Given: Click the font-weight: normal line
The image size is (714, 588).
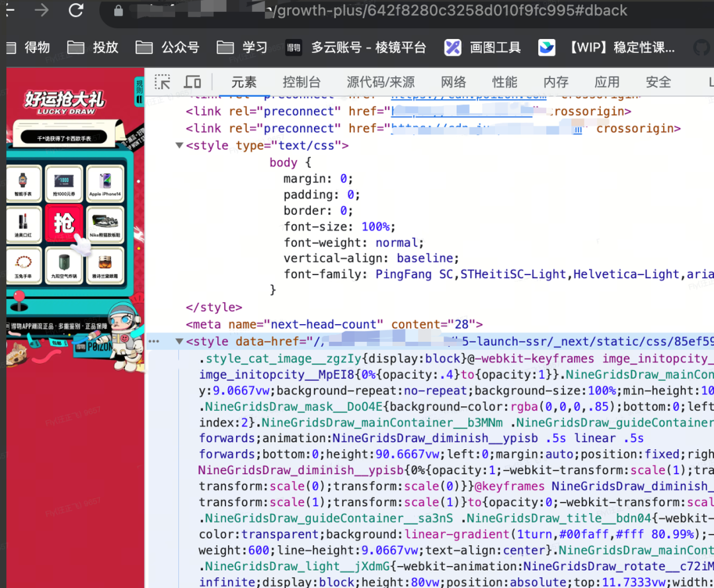Looking at the screenshot, I should pyautogui.click(x=354, y=243).
